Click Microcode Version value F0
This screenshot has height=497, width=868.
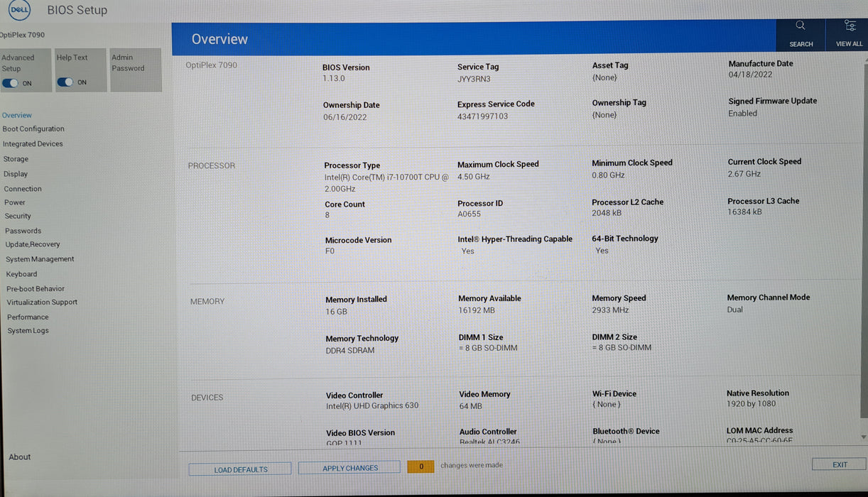tap(330, 251)
